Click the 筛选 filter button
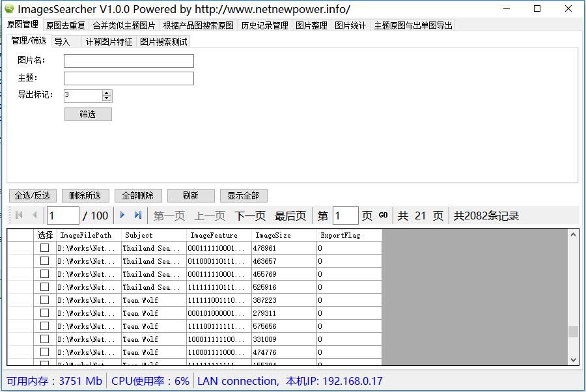 pos(88,114)
